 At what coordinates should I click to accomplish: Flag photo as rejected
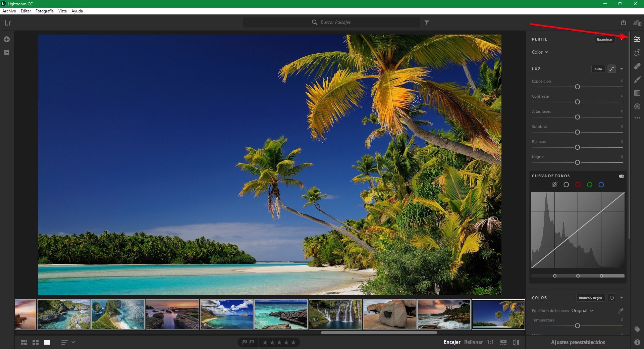[x=252, y=342]
